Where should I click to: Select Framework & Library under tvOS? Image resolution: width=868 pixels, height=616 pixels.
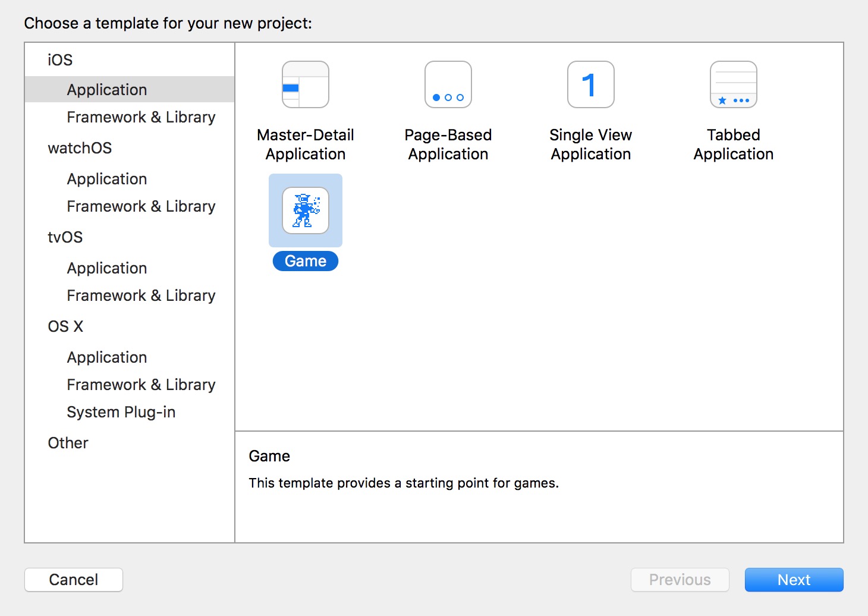[141, 296]
